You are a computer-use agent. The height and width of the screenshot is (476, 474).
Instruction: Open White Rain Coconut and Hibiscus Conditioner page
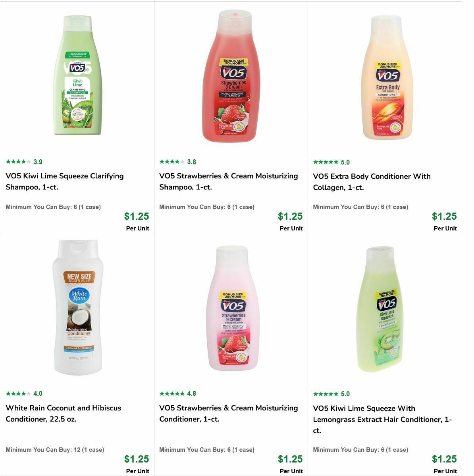[x=63, y=413]
